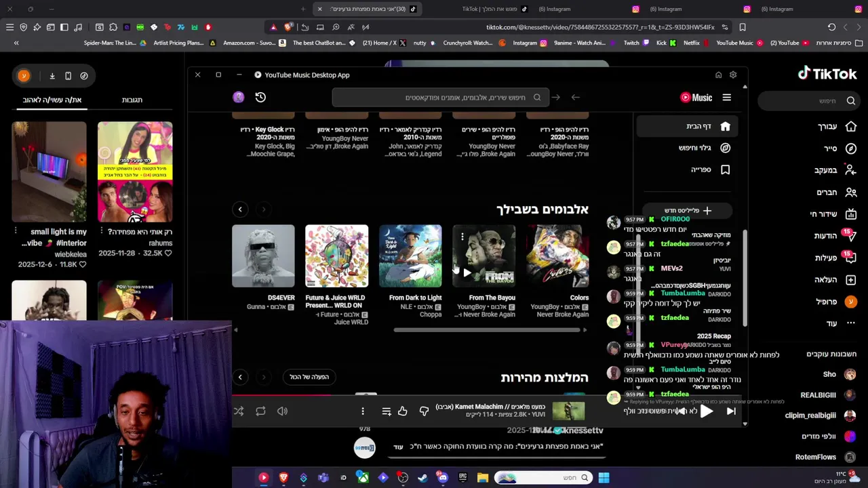Open TikTok messages with 15 badge
Image resolution: width=868 pixels, height=488 pixels.
pos(834,236)
